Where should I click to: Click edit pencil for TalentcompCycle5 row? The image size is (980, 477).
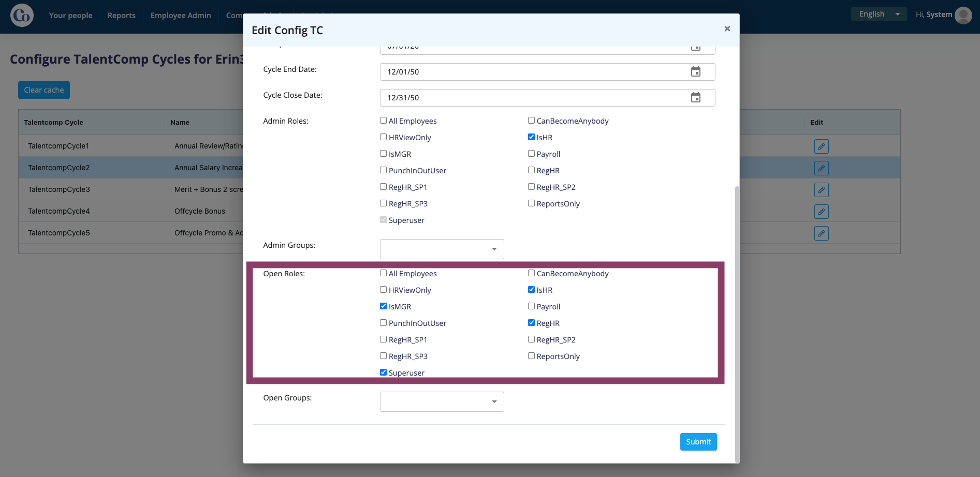[821, 233]
